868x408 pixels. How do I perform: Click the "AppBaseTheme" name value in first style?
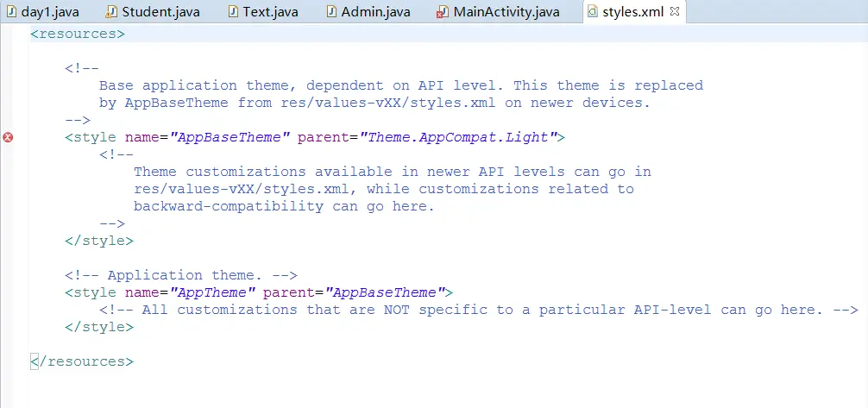coord(230,137)
